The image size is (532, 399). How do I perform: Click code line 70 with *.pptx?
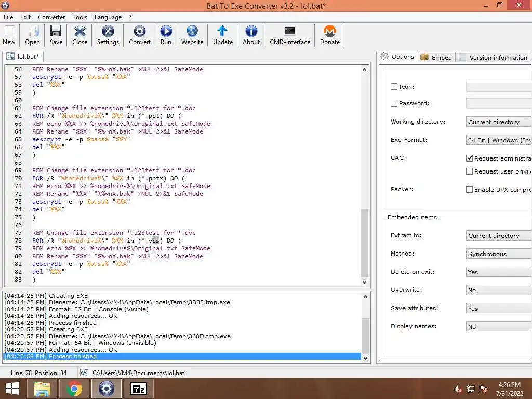(109, 178)
